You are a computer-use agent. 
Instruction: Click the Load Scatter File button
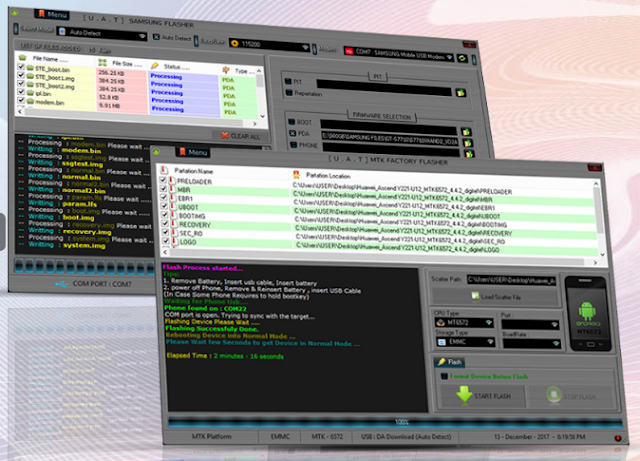tap(495, 297)
